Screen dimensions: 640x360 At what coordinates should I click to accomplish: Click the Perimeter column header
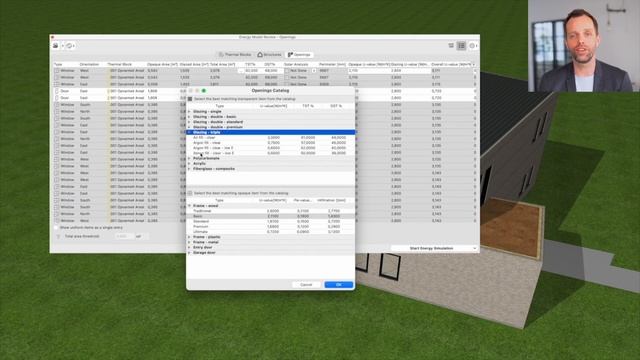tap(332, 64)
